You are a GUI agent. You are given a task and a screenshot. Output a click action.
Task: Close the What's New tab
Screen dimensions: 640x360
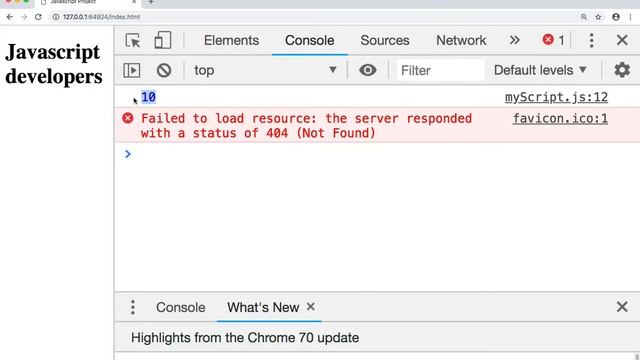(x=311, y=307)
